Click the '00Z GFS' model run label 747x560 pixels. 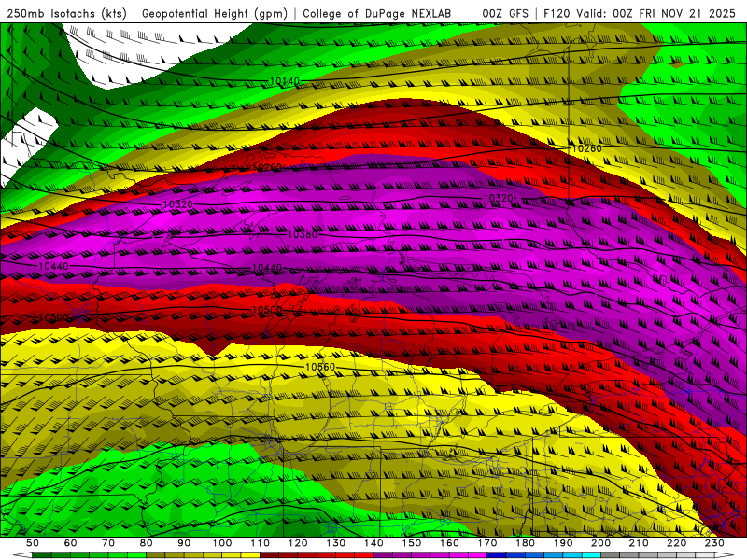[x=505, y=13]
